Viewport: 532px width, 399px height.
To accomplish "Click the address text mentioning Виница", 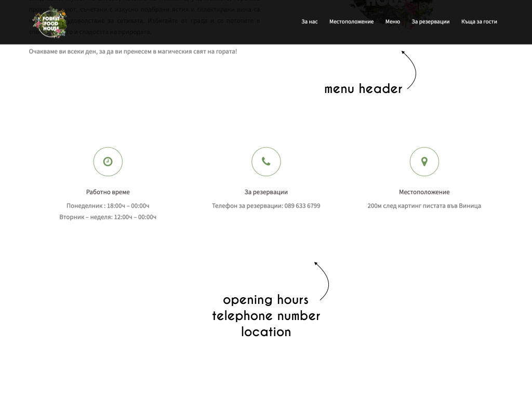I will pos(424,206).
